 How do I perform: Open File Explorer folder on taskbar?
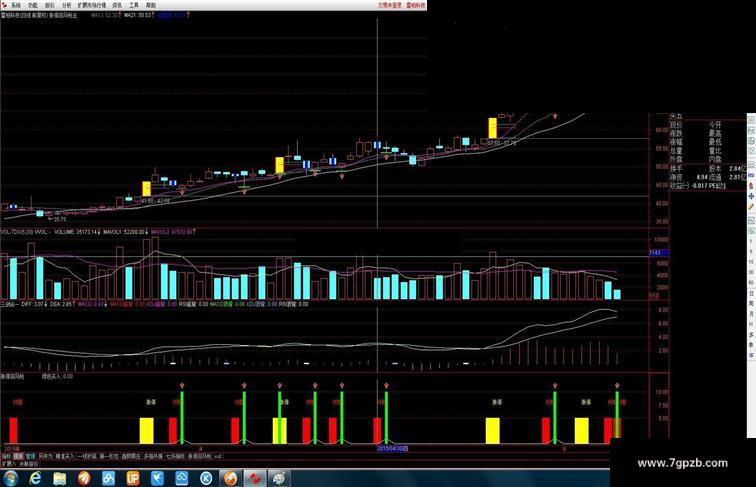tap(60, 478)
